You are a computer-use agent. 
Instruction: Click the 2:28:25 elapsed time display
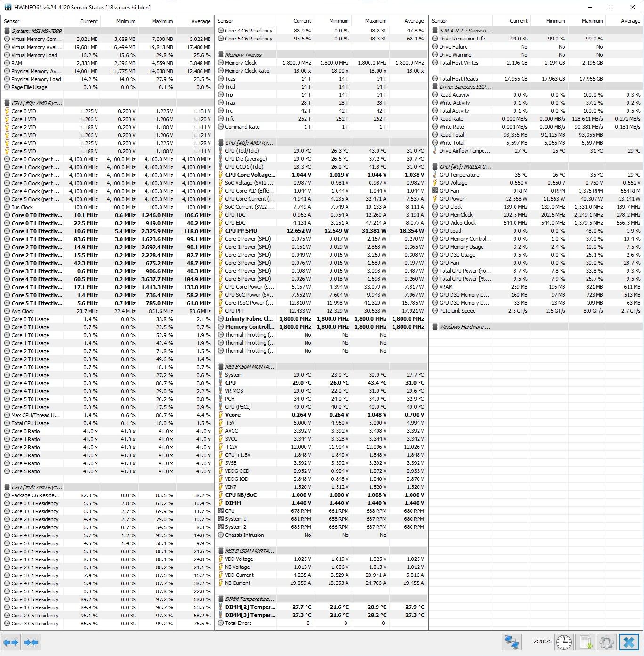pos(542,642)
